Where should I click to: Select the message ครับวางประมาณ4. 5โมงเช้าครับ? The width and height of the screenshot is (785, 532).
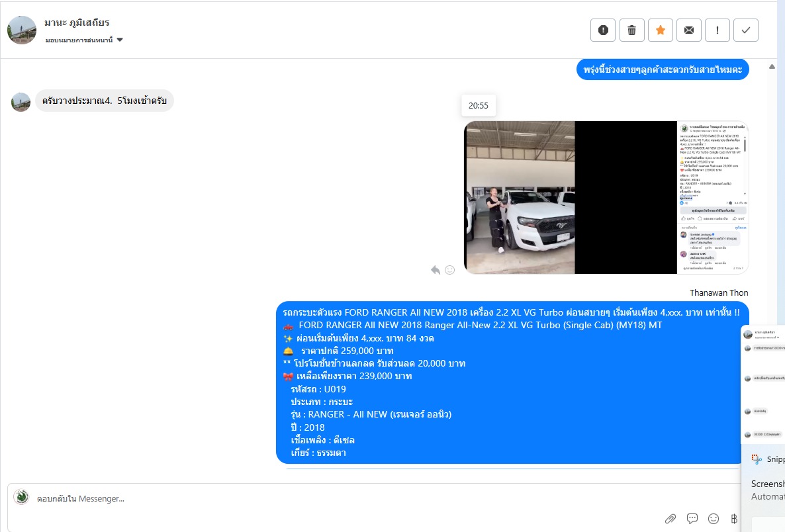pyautogui.click(x=104, y=101)
